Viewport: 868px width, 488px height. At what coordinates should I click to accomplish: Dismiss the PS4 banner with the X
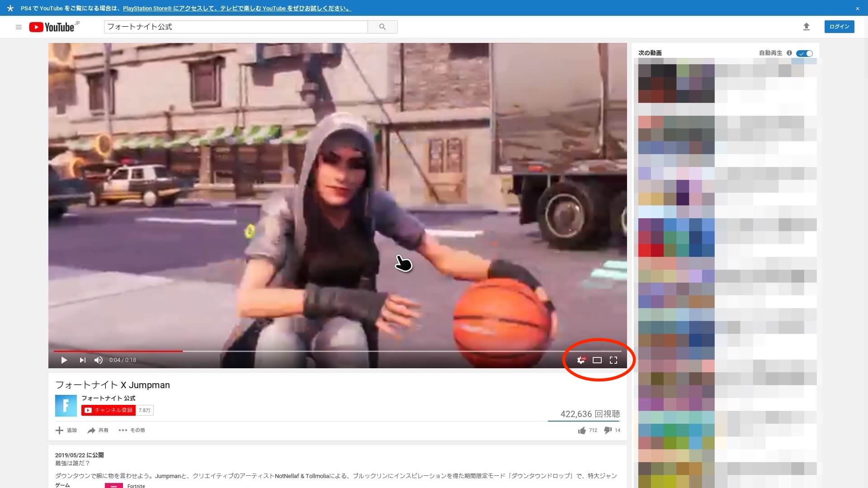coord(857,8)
